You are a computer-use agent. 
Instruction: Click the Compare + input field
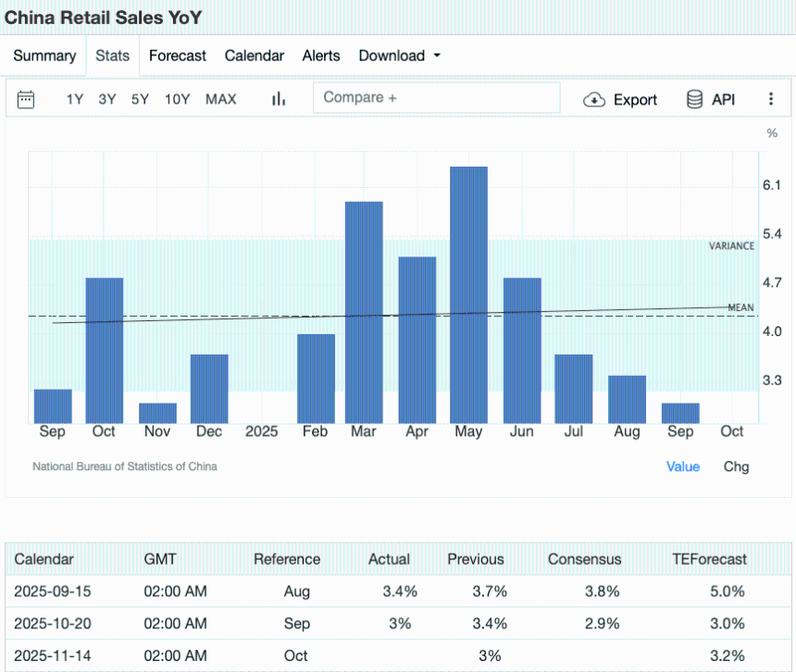[x=436, y=98]
